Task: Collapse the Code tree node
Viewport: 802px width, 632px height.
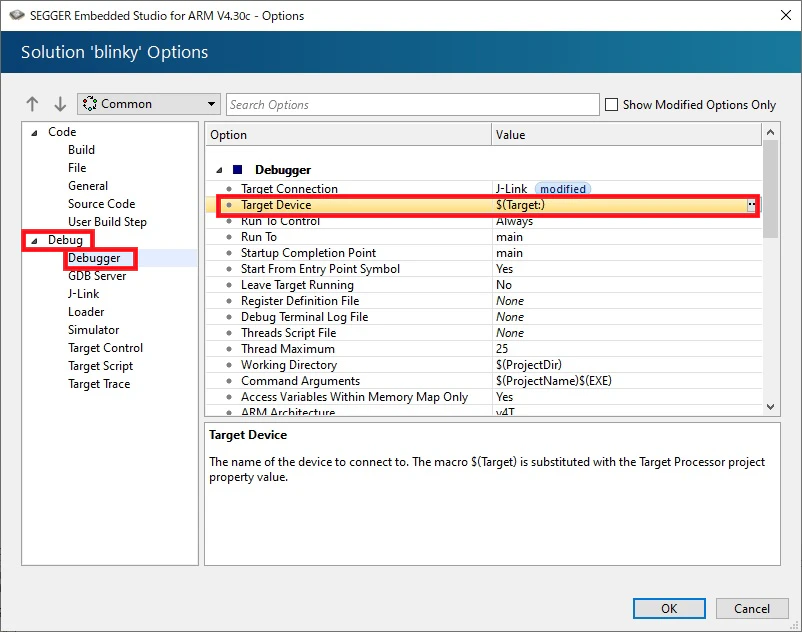Action: coord(34,133)
